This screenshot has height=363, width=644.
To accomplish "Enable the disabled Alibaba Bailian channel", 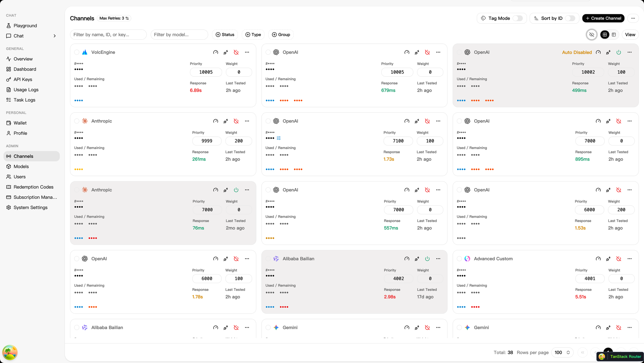I will point(427,259).
